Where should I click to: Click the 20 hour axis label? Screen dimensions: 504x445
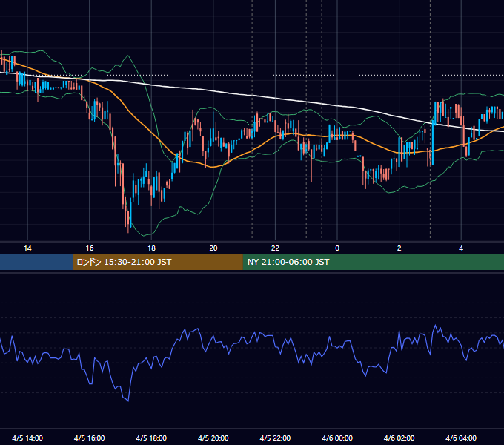(213, 248)
